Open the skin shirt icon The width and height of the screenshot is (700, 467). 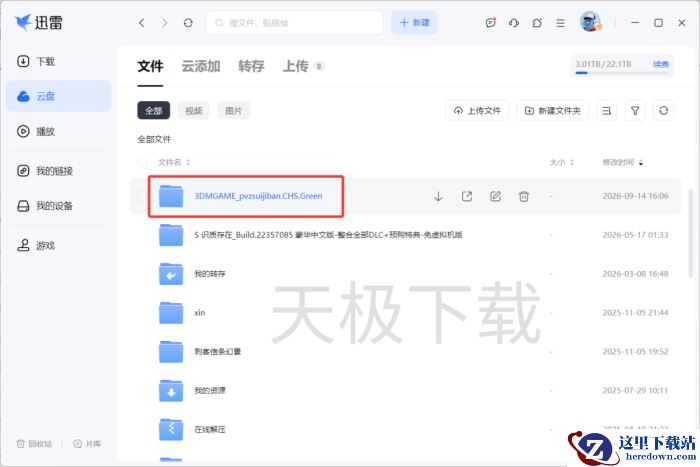point(537,23)
